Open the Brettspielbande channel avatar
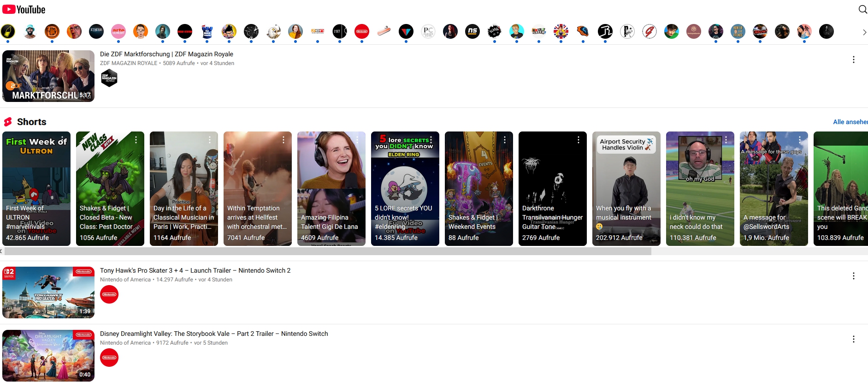 click(x=694, y=31)
